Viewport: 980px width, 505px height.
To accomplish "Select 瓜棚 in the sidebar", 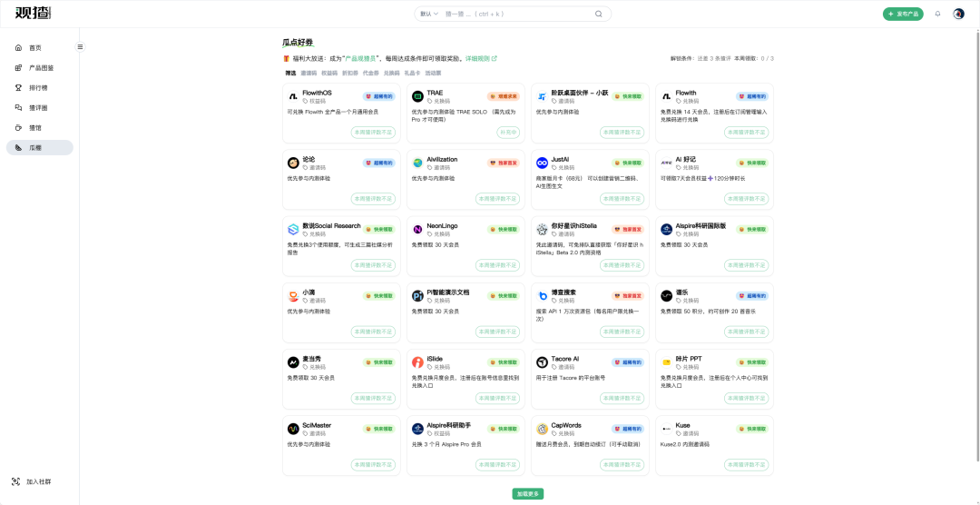I will click(39, 148).
